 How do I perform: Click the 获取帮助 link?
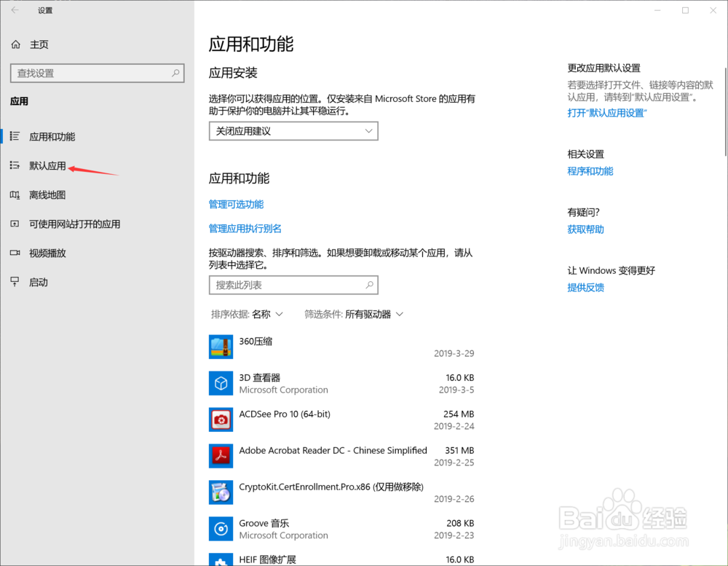[585, 229]
